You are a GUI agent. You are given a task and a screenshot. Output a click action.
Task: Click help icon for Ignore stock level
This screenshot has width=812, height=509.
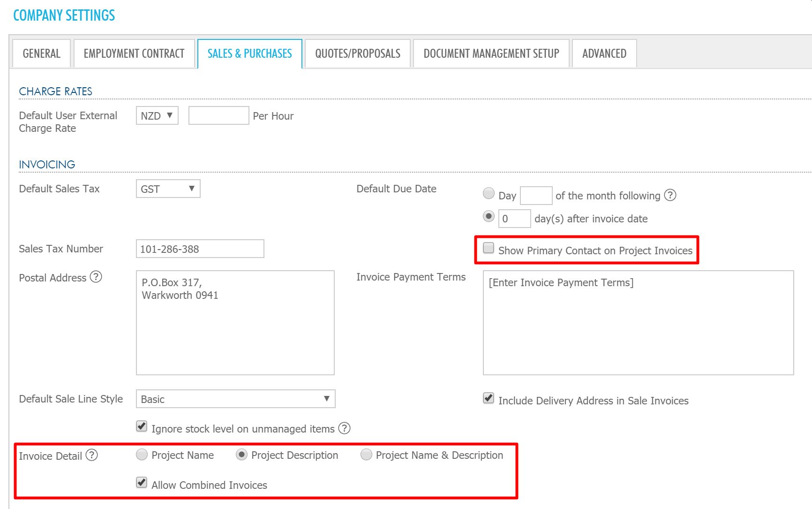(345, 428)
